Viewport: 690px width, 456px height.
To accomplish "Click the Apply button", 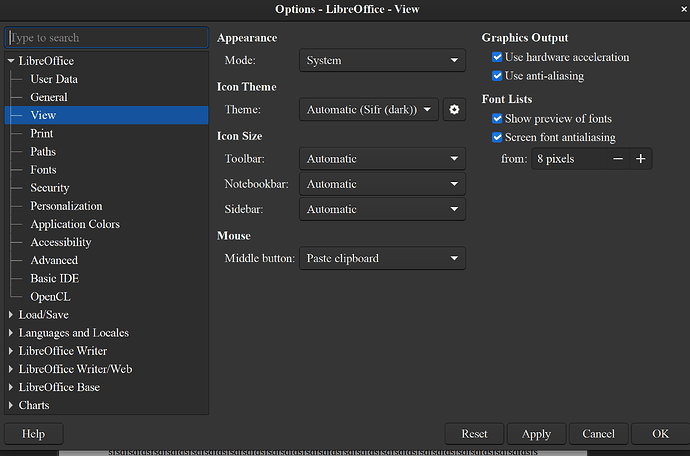I will (x=536, y=434).
